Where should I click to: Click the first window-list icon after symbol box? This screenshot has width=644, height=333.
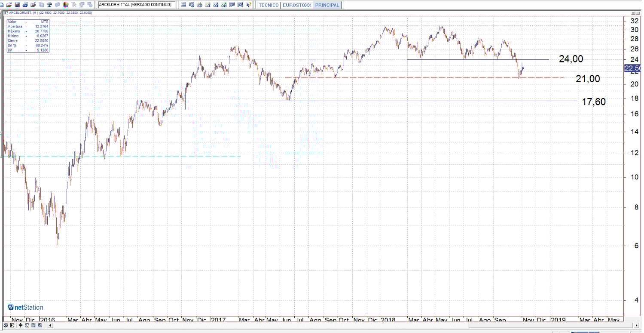coord(183,5)
